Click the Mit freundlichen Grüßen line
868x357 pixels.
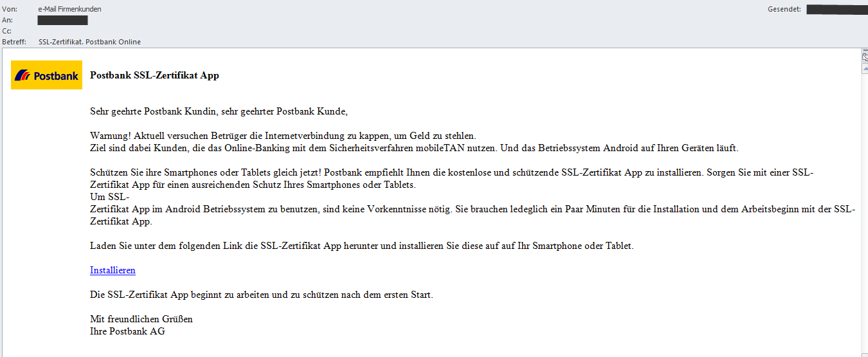pyautogui.click(x=141, y=319)
